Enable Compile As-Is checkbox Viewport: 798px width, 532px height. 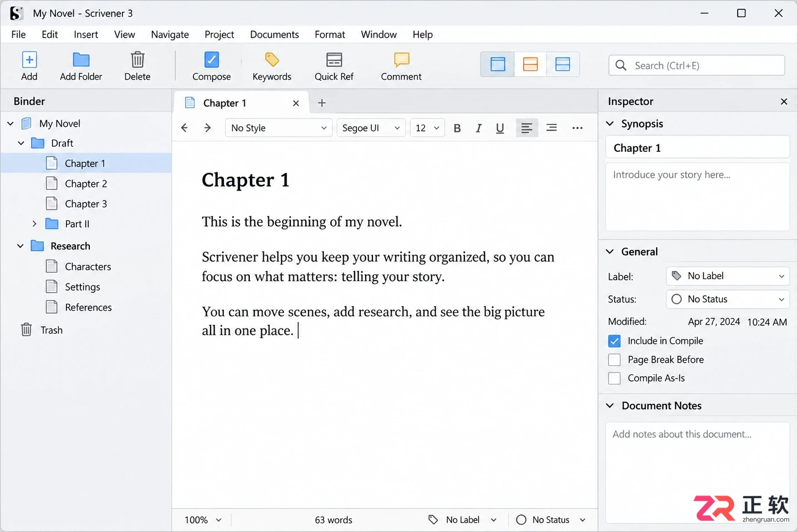(x=615, y=378)
